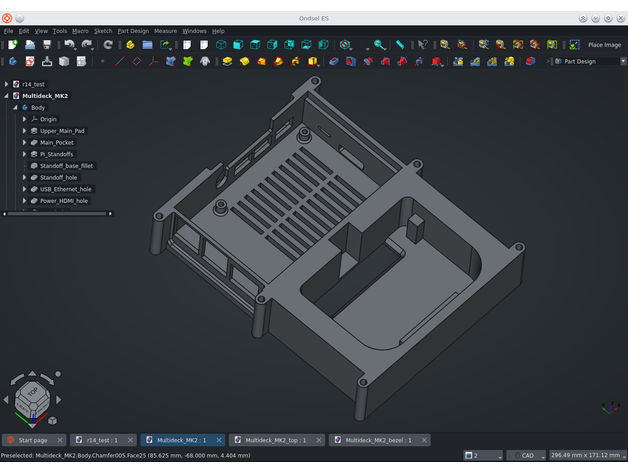
Task: Collapse the Body tree node
Action: pos(15,107)
